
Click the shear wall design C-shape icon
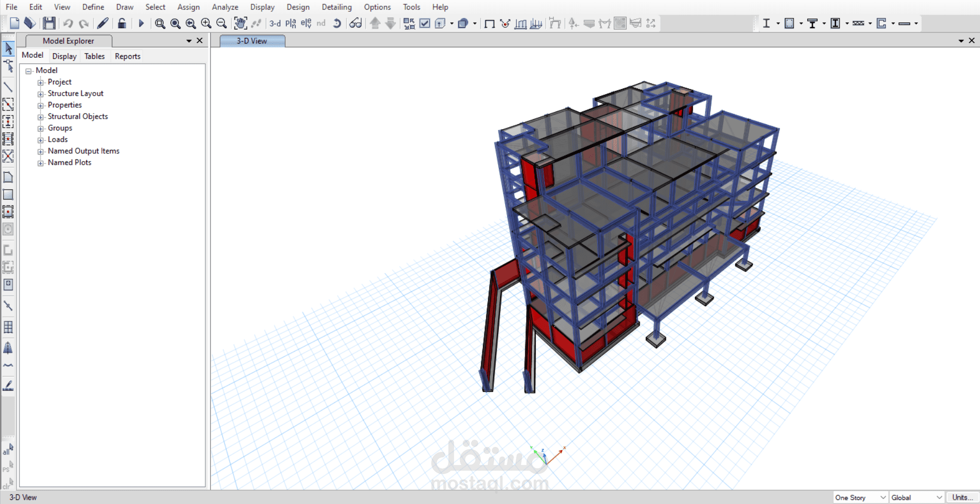[x=881, y=23]
